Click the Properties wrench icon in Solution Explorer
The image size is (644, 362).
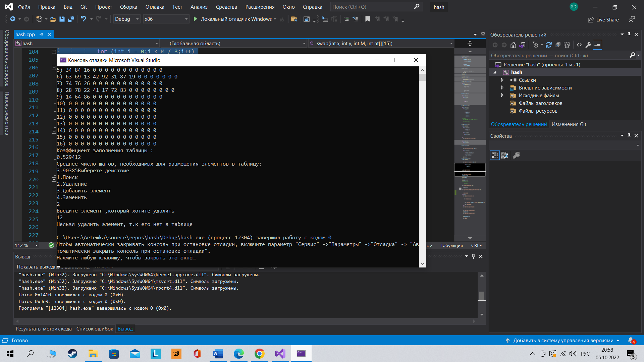(x=588, y=45)
